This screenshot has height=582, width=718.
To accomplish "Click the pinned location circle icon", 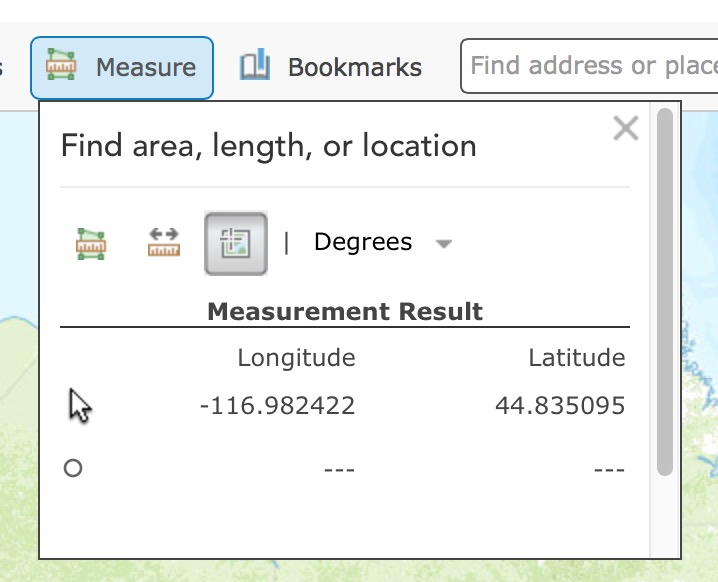I will pos(72,467).
